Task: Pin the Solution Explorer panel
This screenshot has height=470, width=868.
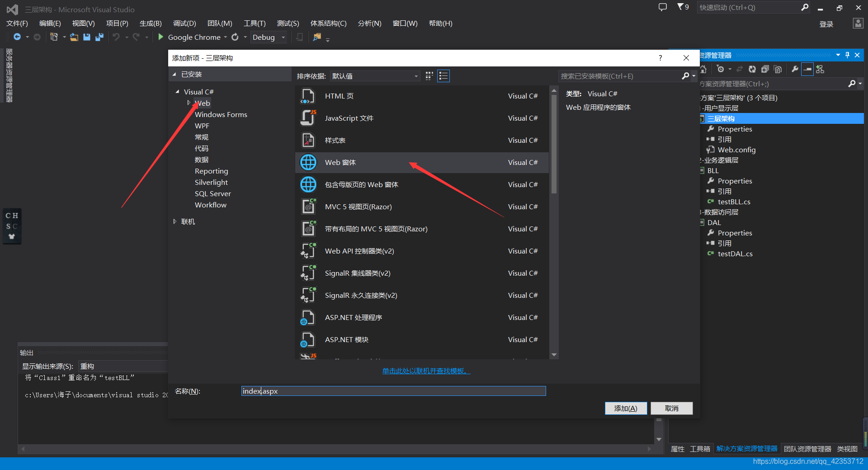Action: point(847,55)
